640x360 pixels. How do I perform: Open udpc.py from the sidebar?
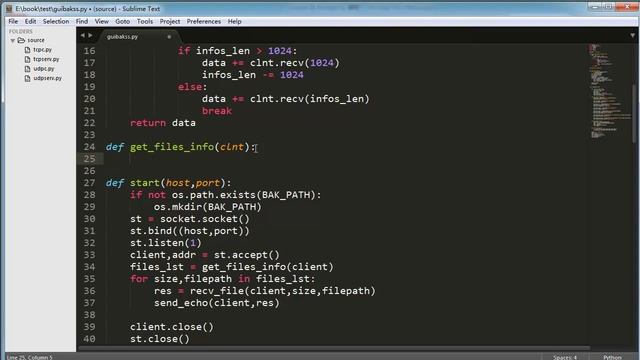(44, 69)
